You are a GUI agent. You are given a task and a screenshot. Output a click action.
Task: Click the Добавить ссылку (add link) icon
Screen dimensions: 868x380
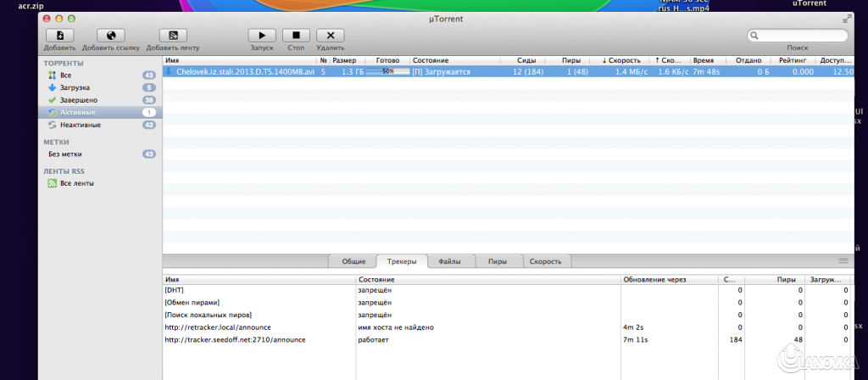click(111, 36)
